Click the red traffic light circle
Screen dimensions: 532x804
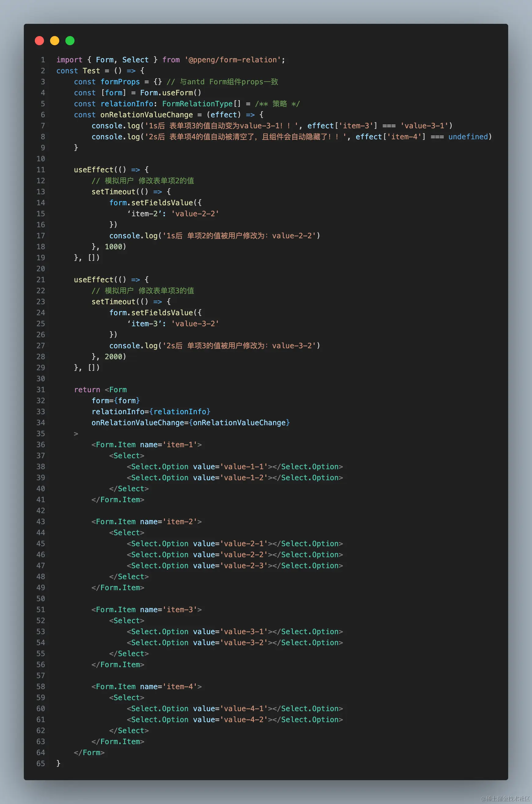tap(39, 40)
